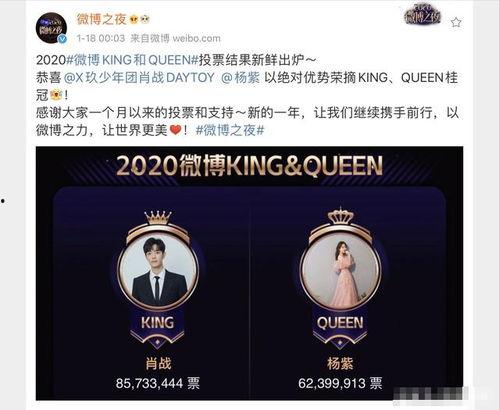Click the QUEEN circular portrait photo
The height and width of the screenshot is (410, 499).
pos(340,269)
